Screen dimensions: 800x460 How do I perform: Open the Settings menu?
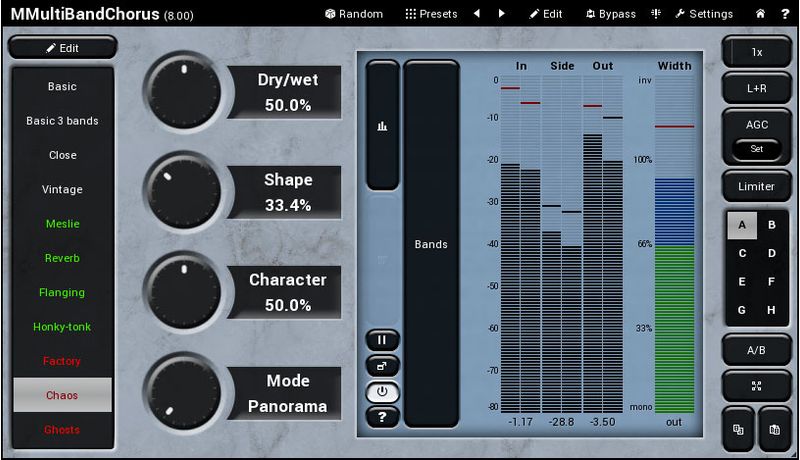[x=704, y=14]
